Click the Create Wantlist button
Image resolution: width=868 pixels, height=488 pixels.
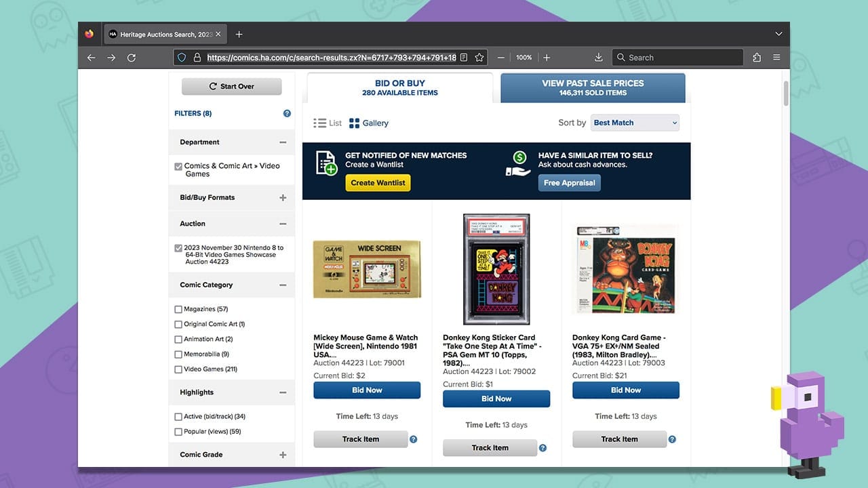378,183
